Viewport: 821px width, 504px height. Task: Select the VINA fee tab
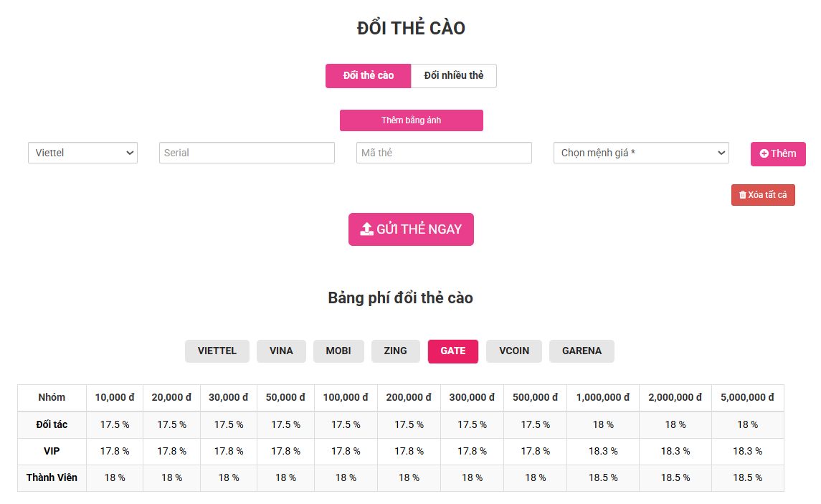[x=281, y=351]
